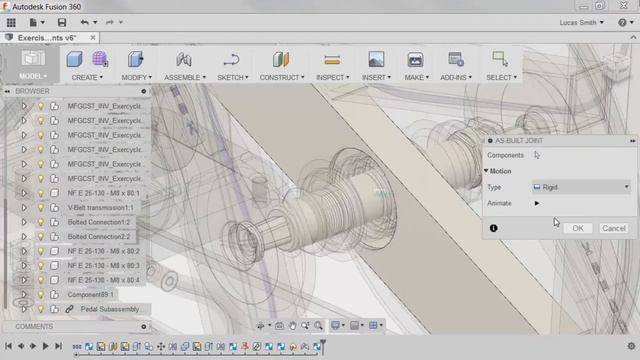The width and height of the screenshot is (640, 360).
Task: Click the Create Form purple icon
Action: click(x=100, y=59)
